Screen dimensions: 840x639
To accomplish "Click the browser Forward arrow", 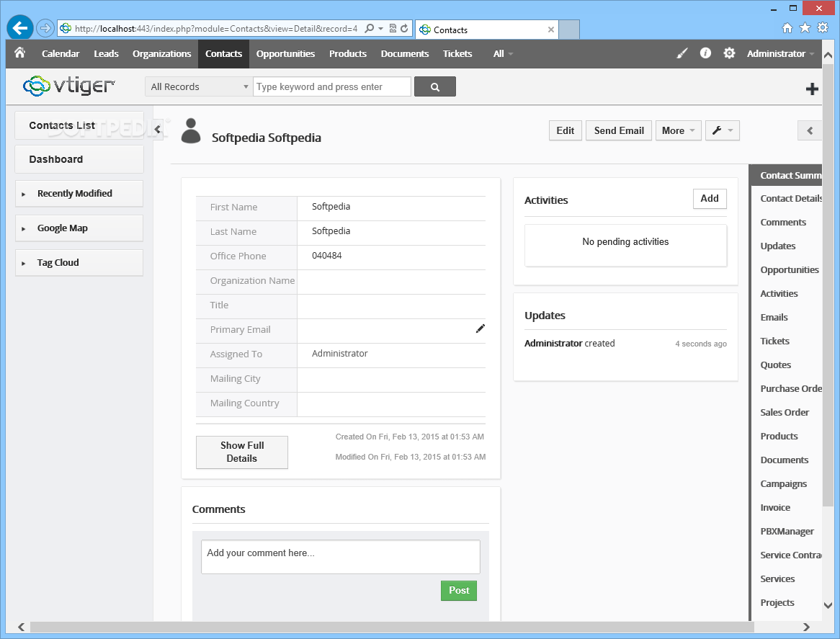I will point(45,28).
